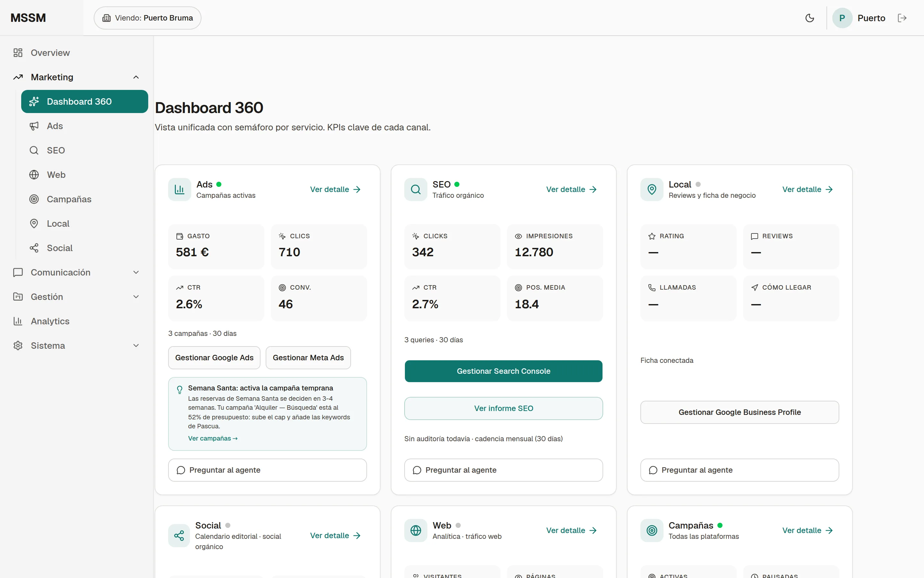Open Ver detalle on the Web card

point(572,530)
